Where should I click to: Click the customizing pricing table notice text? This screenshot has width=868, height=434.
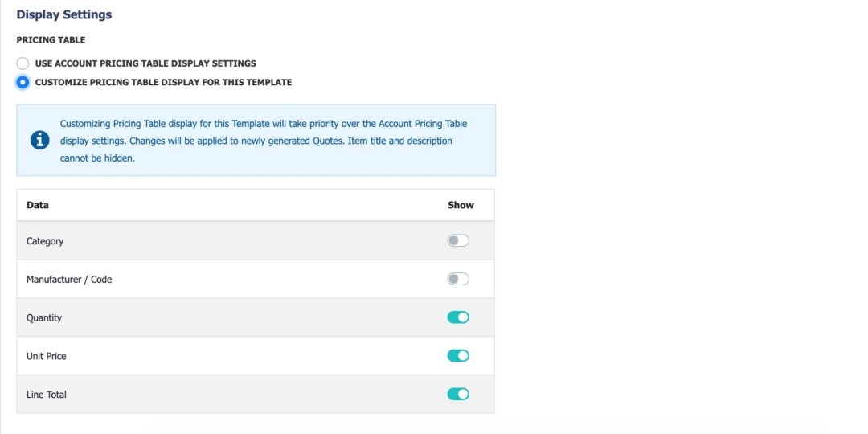(x=264, y=141)
